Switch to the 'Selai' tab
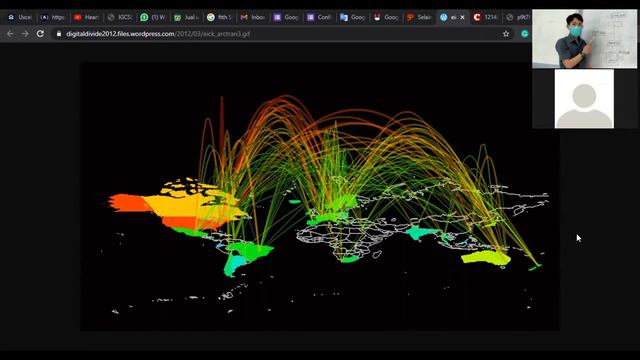Screen dimensions: 640x360 [420, 17]
